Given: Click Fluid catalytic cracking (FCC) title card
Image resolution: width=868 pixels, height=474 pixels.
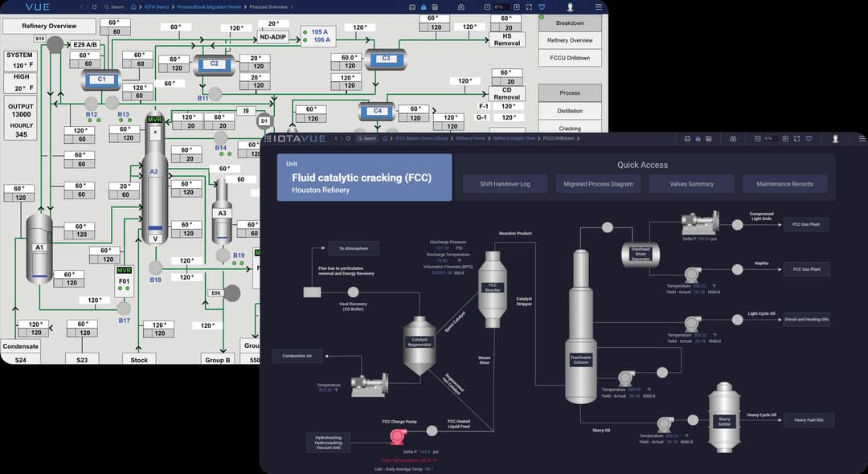Looking at the screenshot, I should (364, 177).
